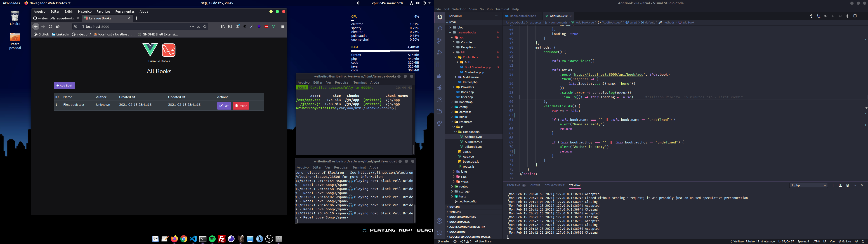Split the terminal panel

coord(840,185)
